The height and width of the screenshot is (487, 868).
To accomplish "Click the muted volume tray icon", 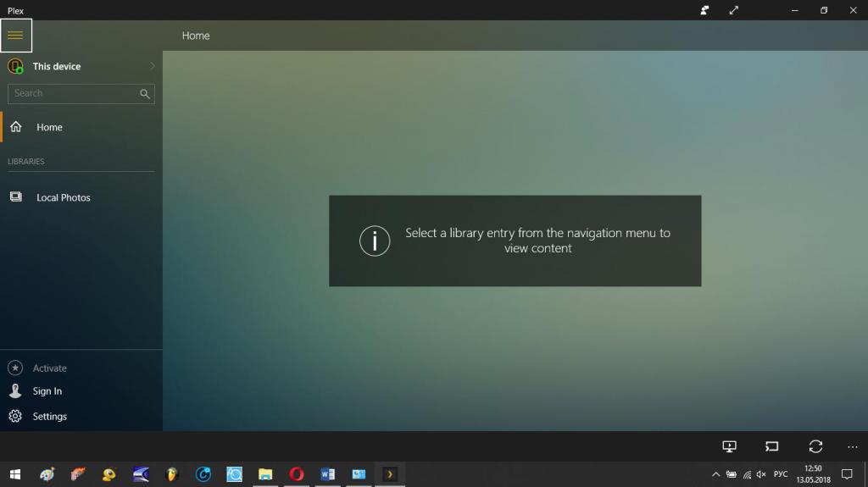I will click(x=761, y=474).
